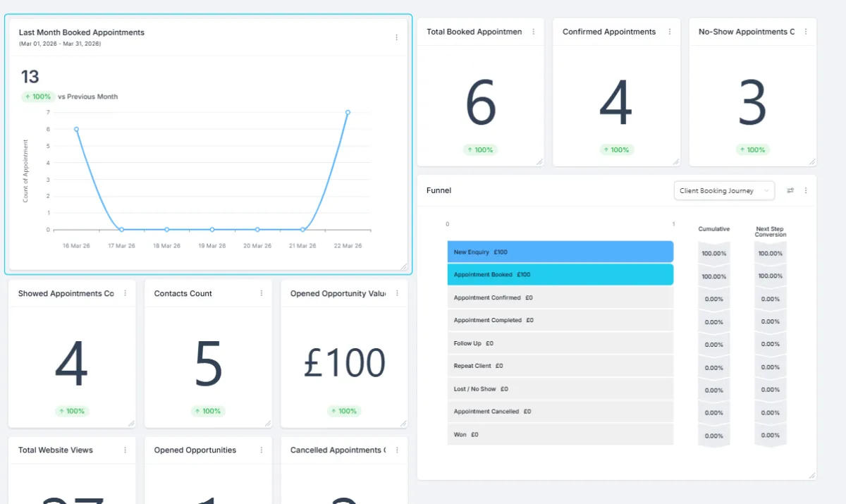Open three-dot menu on Contacts Count card
The height and width of the screenshot is (504, 846).
[261, 293]
